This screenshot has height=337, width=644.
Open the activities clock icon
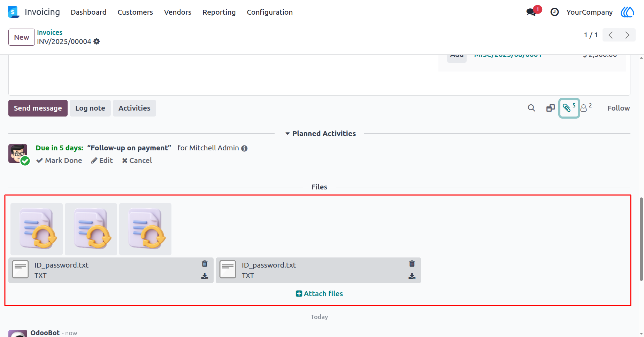554,12
